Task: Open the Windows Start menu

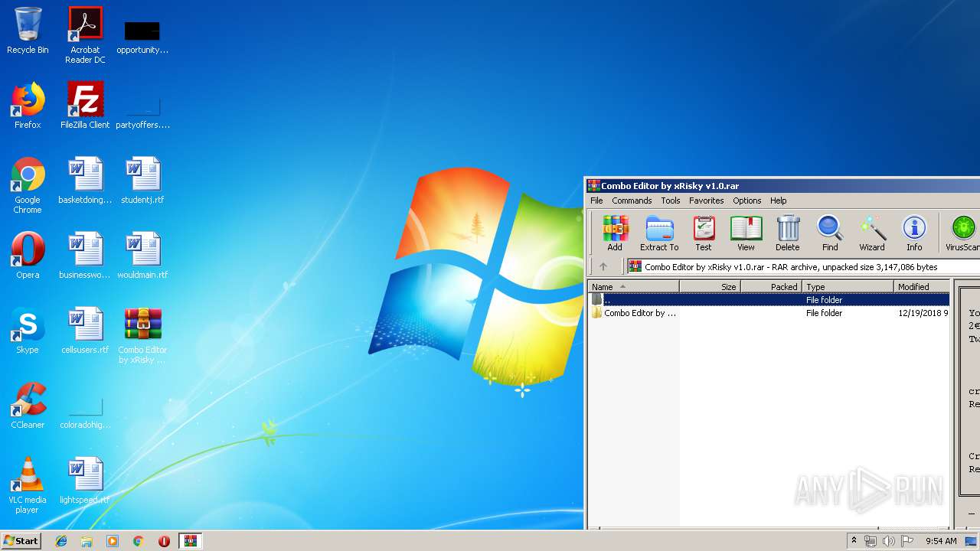Action: [21, 540]
